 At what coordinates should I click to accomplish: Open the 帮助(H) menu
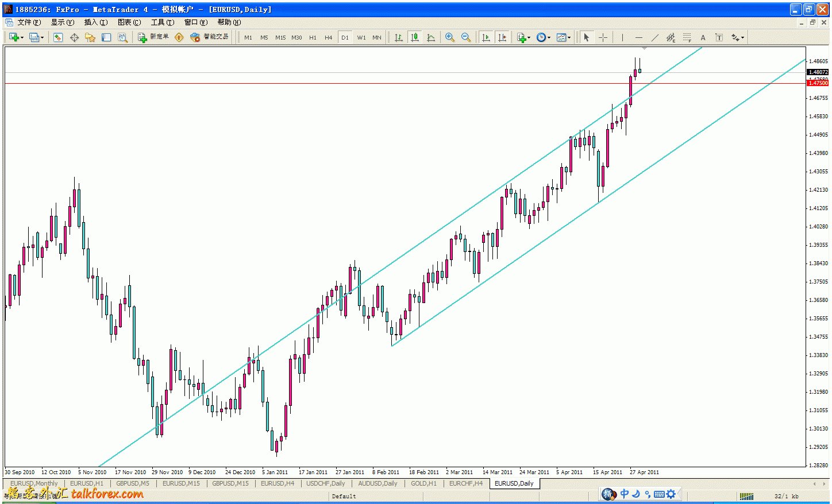pos(229,22)
